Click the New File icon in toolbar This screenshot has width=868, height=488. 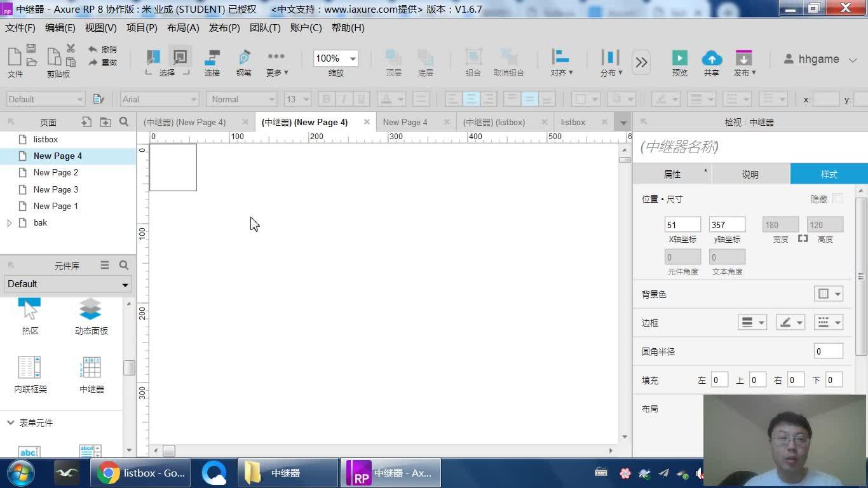pyautogui.click(x=14, y=57)
